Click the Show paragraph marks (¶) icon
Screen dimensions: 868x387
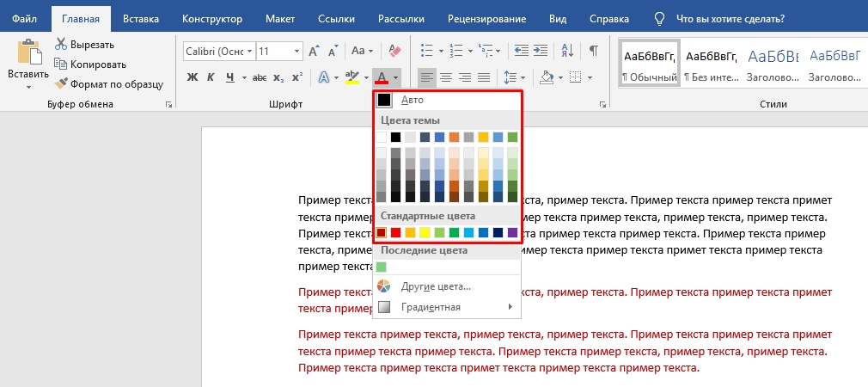593,52
